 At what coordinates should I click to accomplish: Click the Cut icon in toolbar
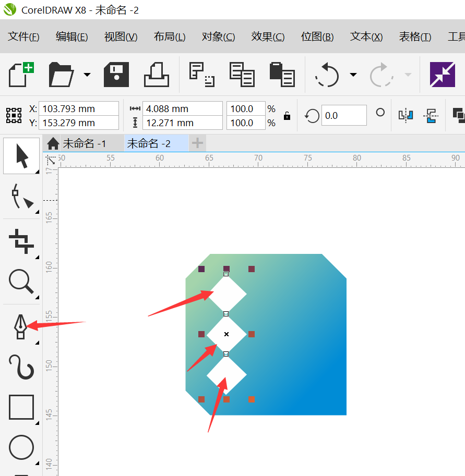click(202, 75)
